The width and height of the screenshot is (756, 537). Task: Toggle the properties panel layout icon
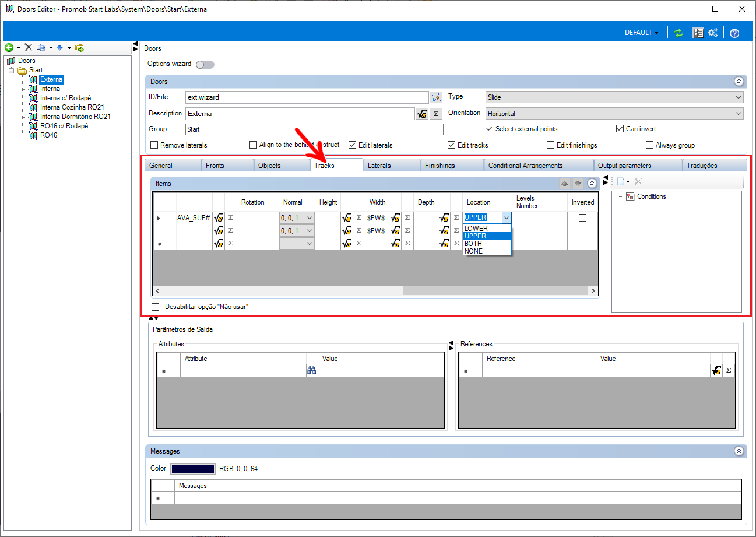(x=698, y=33)
